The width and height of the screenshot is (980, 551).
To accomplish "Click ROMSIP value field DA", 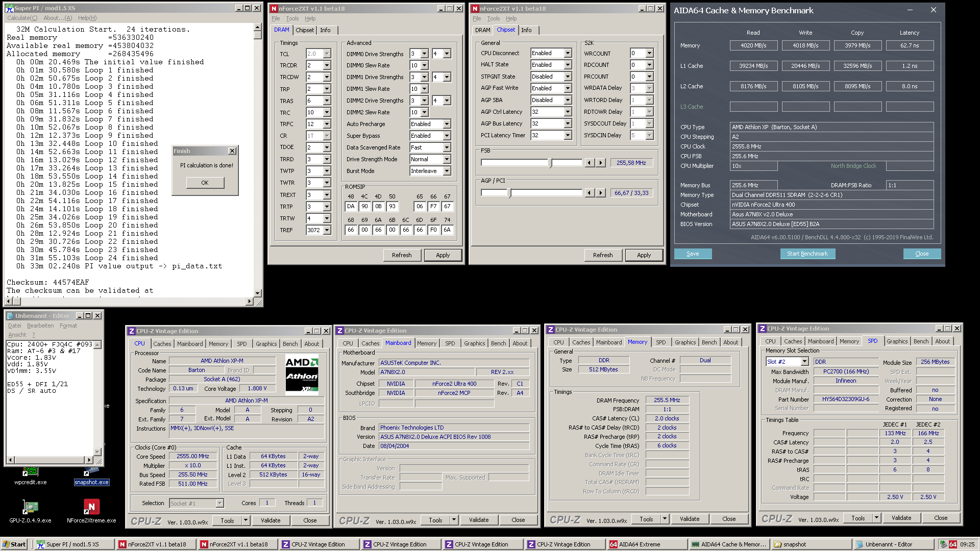I will click(351, 207).
